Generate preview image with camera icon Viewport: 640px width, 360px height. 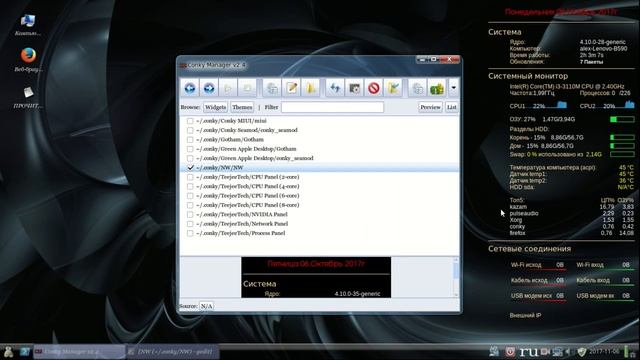(x=354, y=88)
